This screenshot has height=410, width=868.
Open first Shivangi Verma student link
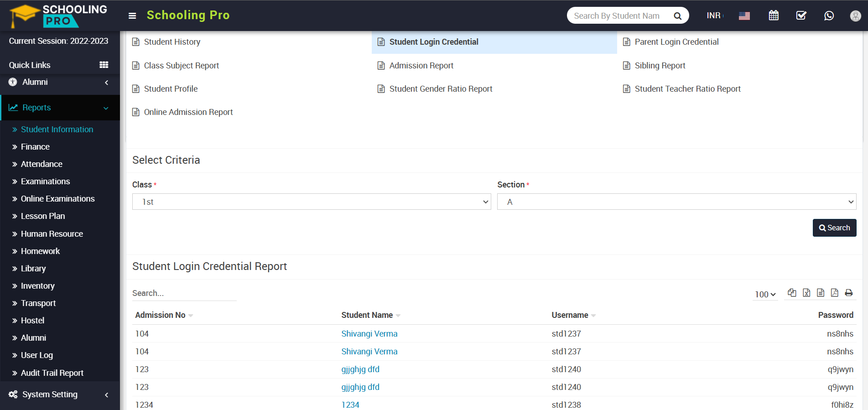click(x=369, y=334)
